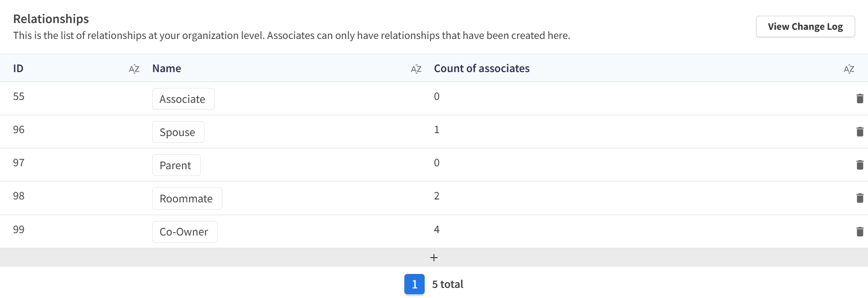Edit the Co-Owner name field

pos(184,232)
